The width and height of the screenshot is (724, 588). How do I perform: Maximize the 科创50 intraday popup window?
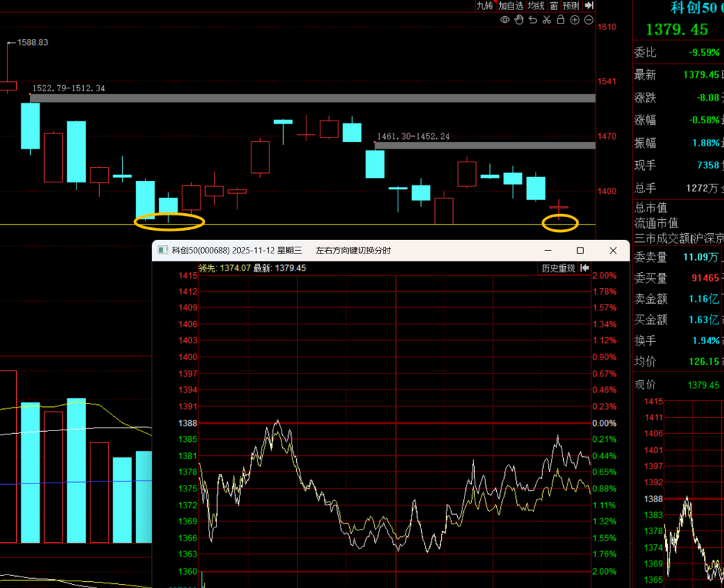[x=581, y=251]
